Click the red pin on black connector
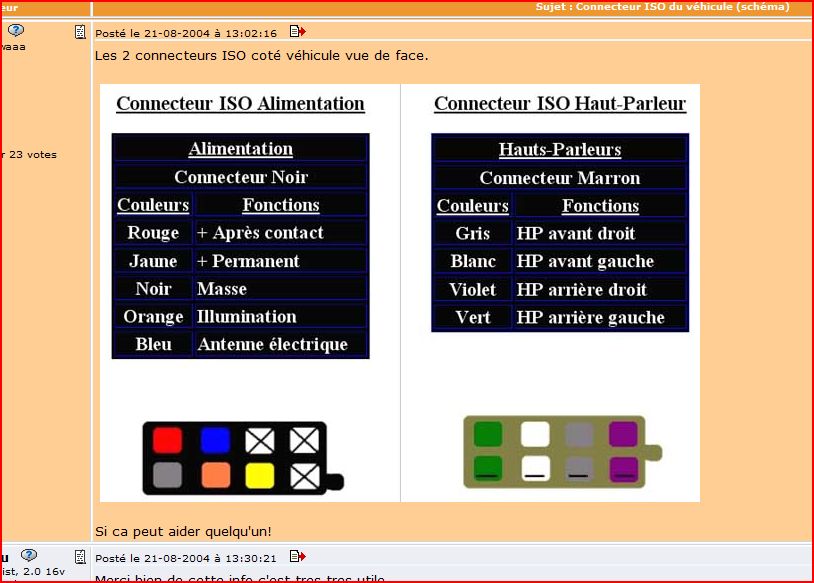The image size is (814, 583). click(x=168, y=440)
